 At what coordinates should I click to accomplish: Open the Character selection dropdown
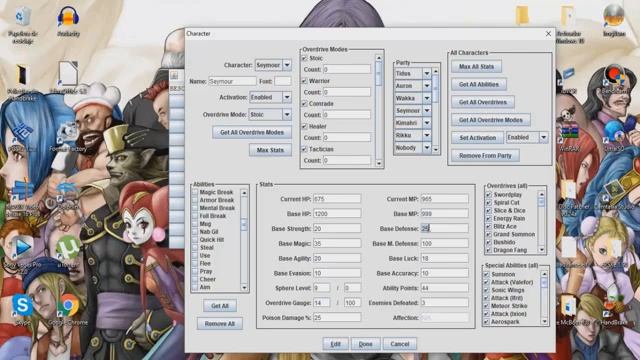click(x=287, y=65)
